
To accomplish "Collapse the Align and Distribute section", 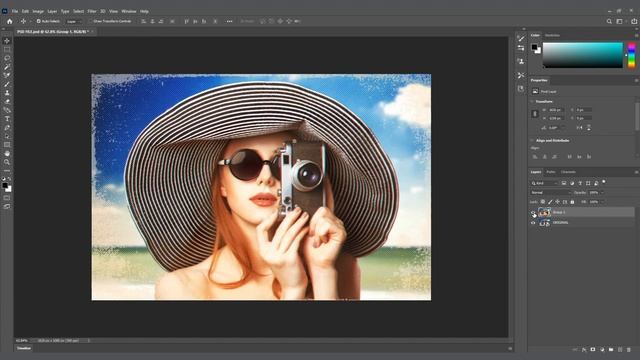I will pos(532,140).
